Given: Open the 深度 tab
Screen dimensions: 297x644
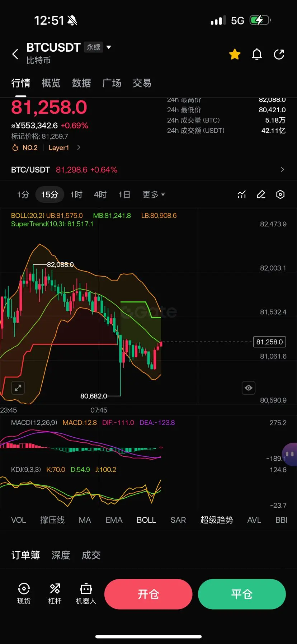Looking at the screenshot, I should (x=61, y=555).
